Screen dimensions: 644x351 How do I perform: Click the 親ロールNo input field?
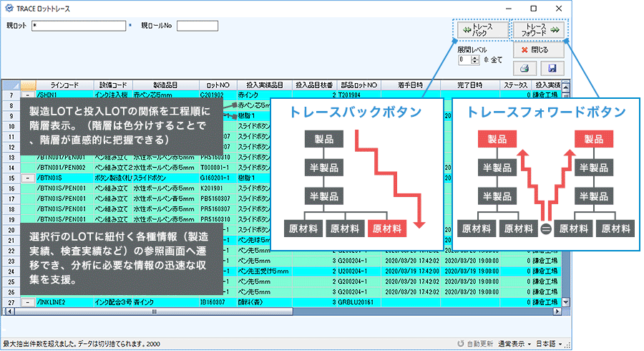197,27
